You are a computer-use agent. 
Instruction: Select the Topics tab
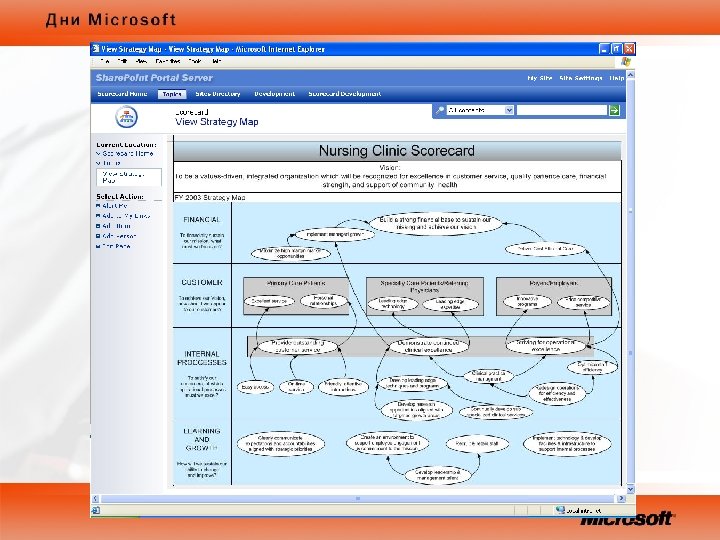coord(172,94)
